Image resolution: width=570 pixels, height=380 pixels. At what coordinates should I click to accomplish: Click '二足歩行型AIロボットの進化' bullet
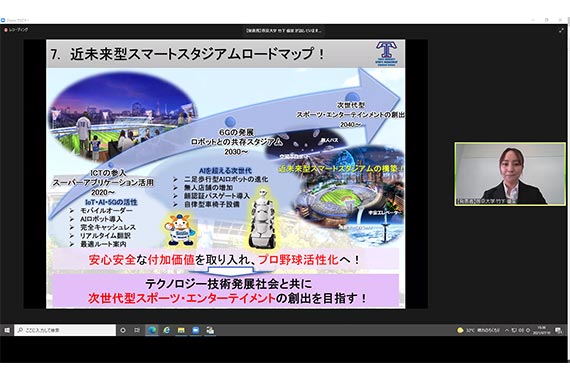[x=226, y=179]
